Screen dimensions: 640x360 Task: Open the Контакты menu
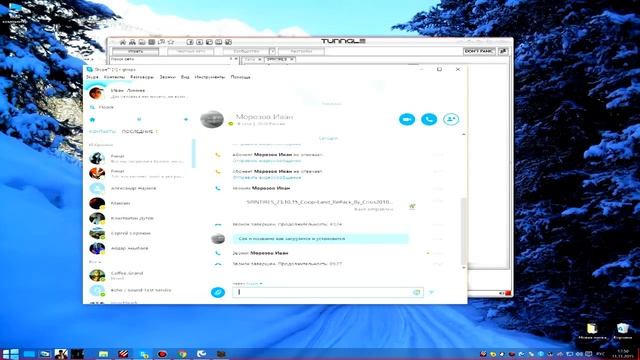[x=114, y=77]
